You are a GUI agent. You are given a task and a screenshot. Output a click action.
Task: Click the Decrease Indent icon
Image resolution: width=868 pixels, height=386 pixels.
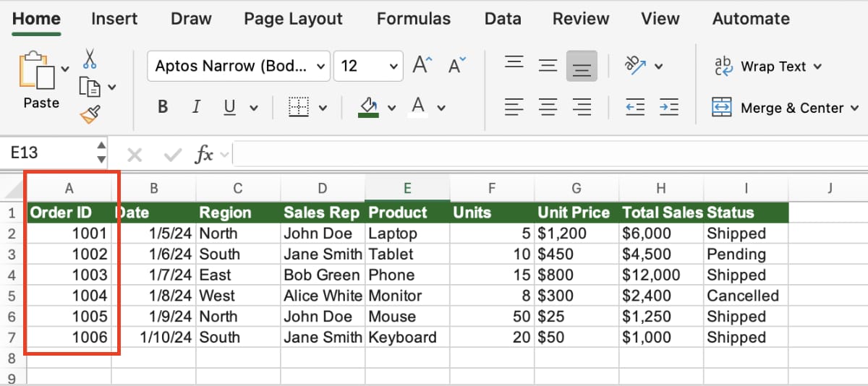(x=635, y=108)
